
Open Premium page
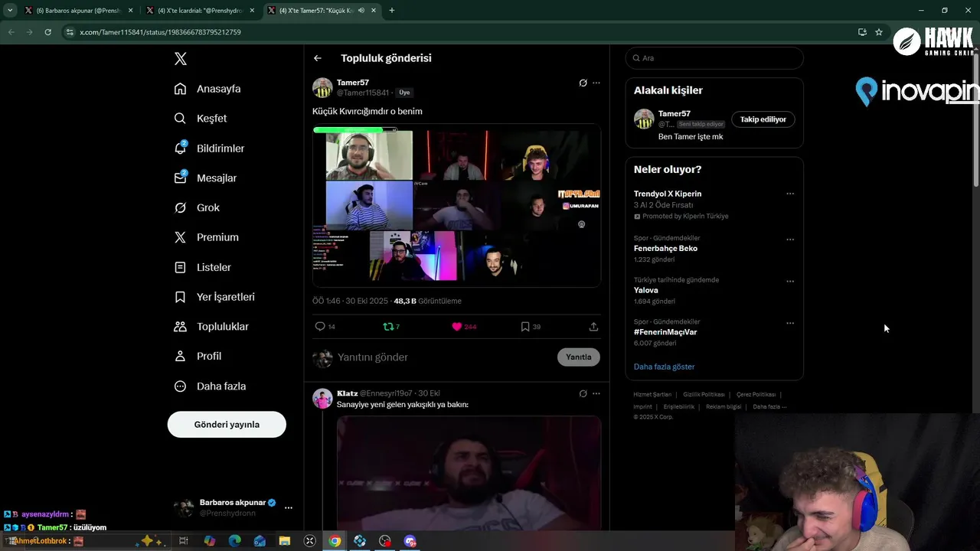click(206, 237)
